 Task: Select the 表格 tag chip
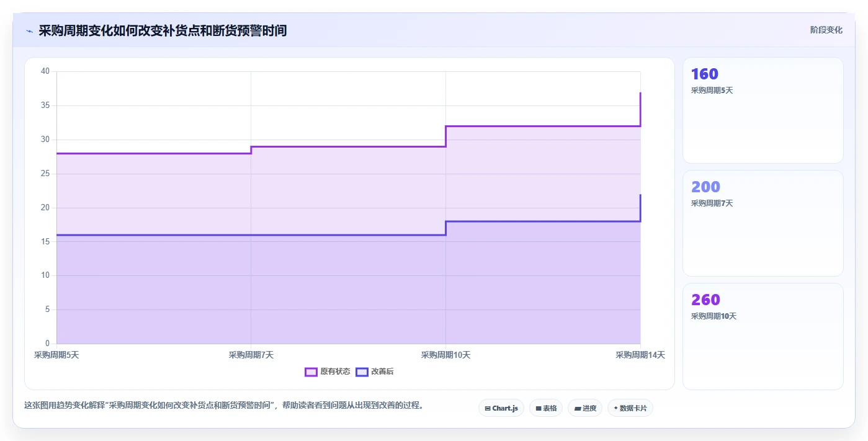coord(546,408)
